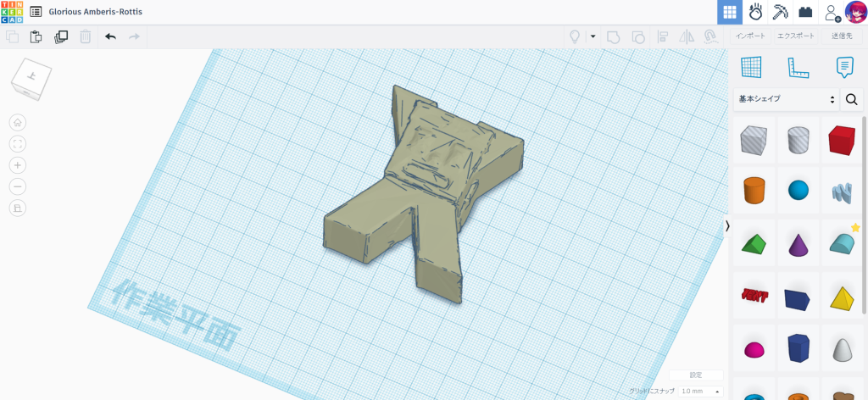Invite collaborators with add person icon
The image size is (868, 400).
click(832, 12)
